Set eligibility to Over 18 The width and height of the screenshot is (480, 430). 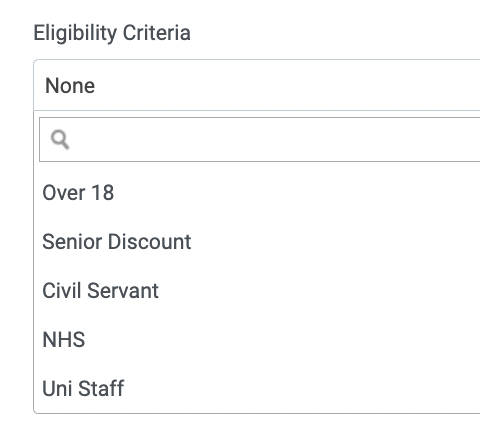tap(257, 193)
